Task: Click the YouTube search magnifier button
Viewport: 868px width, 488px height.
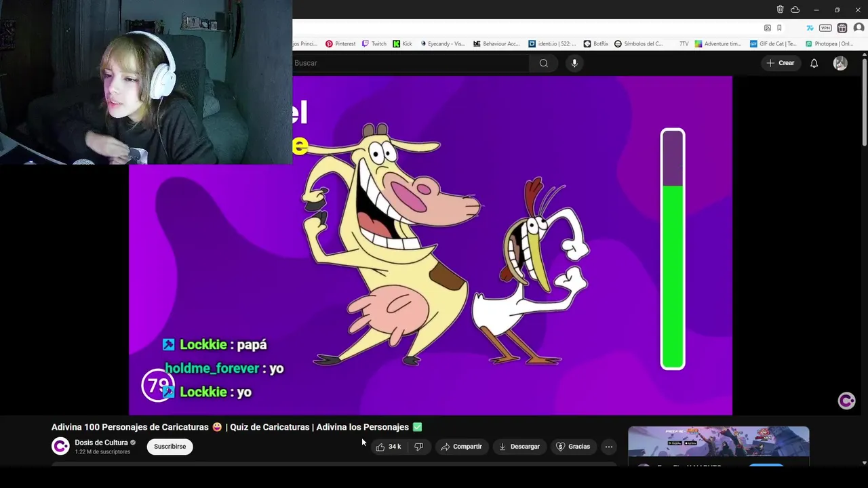Action: coord(543,63)
